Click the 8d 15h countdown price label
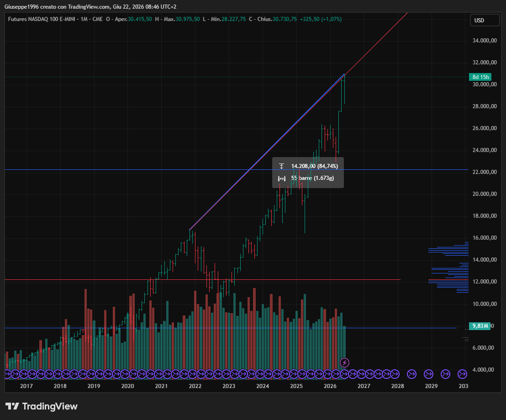Image resolution: width=506 pixels, height=420 pixels. 480,77
